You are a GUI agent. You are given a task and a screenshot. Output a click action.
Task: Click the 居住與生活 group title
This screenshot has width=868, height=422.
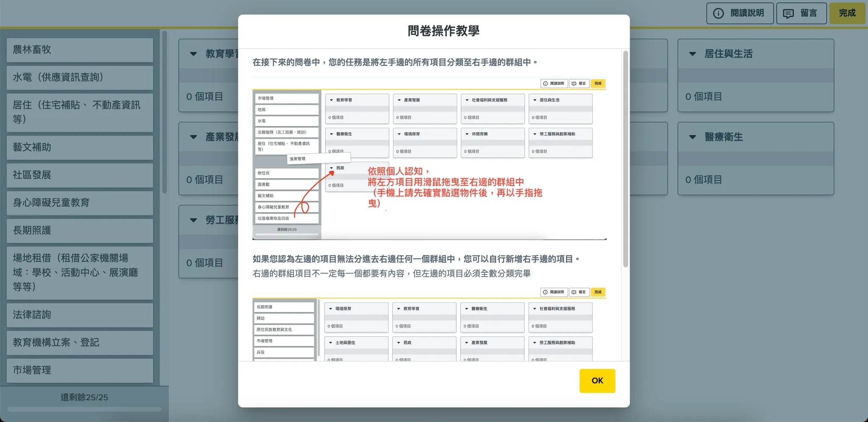point(729,54)
